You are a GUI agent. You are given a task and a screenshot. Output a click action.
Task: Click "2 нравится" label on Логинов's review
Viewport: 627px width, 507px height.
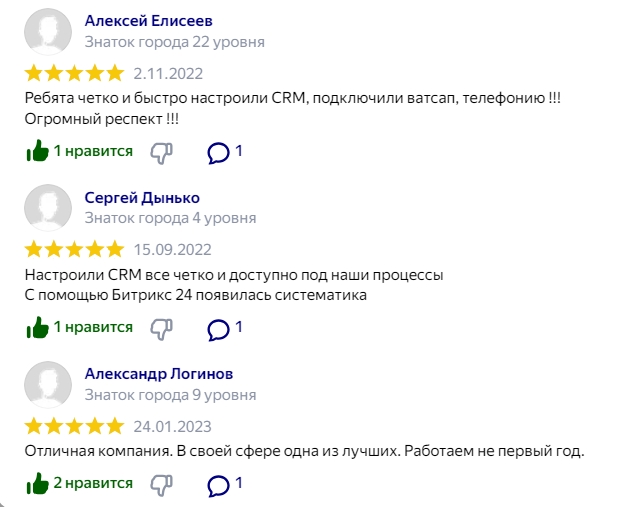[93, 483]
